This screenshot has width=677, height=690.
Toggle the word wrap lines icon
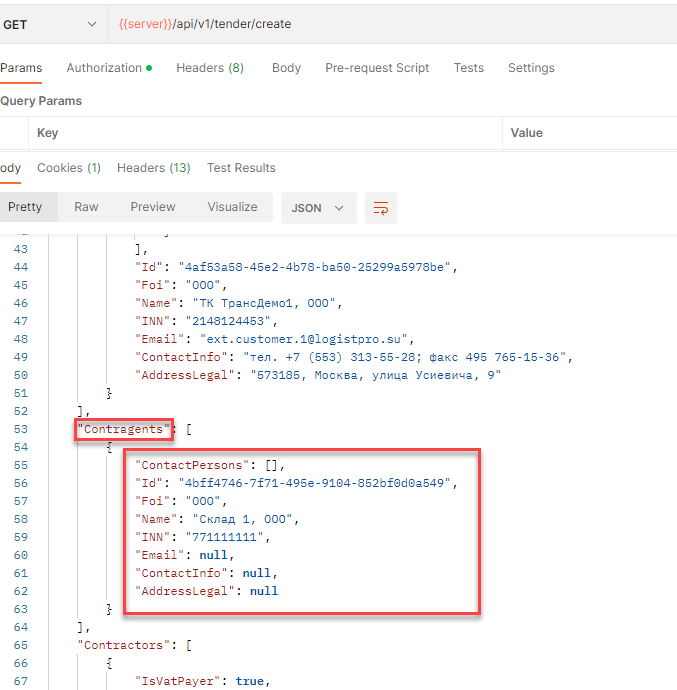tap(381, 208)
